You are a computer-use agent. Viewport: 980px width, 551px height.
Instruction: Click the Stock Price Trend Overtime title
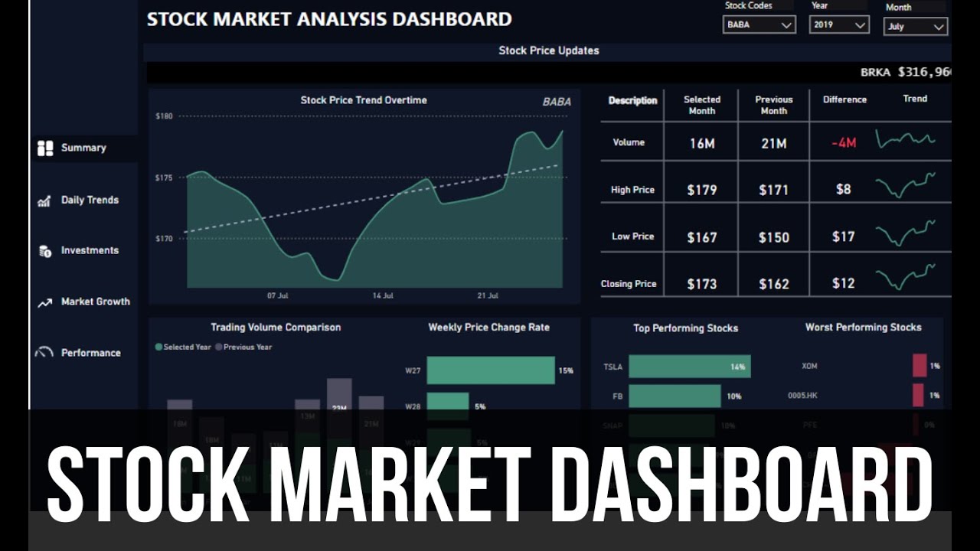click(x=364, y=100)
